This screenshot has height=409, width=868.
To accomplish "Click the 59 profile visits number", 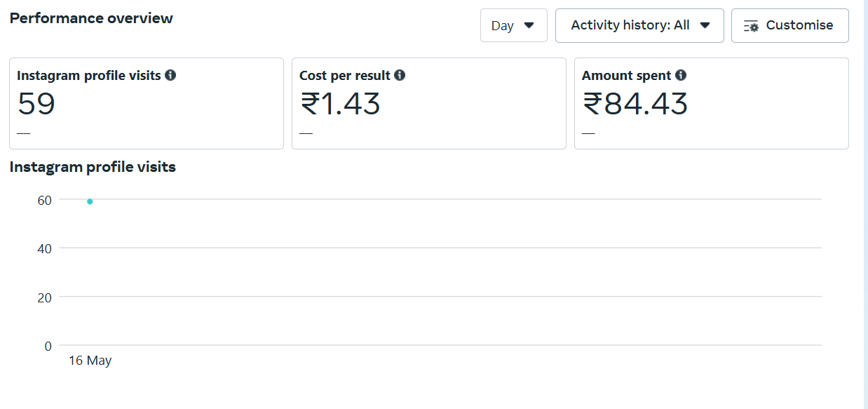I will tap(36, 104).
